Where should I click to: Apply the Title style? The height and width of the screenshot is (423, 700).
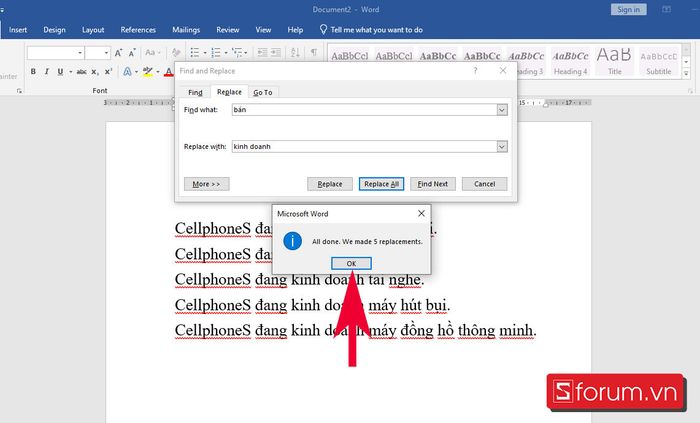pos(615,61)
